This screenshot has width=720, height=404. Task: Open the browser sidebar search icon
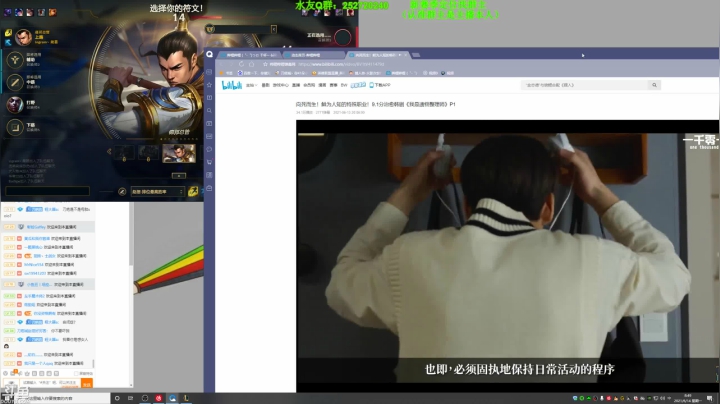coord(209,110)
